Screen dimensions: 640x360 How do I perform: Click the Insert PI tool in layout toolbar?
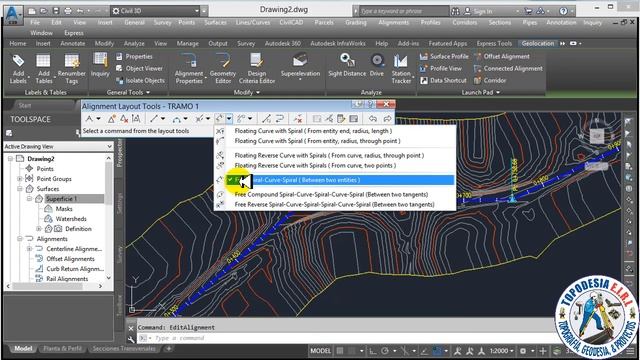[x=111, y=119]
